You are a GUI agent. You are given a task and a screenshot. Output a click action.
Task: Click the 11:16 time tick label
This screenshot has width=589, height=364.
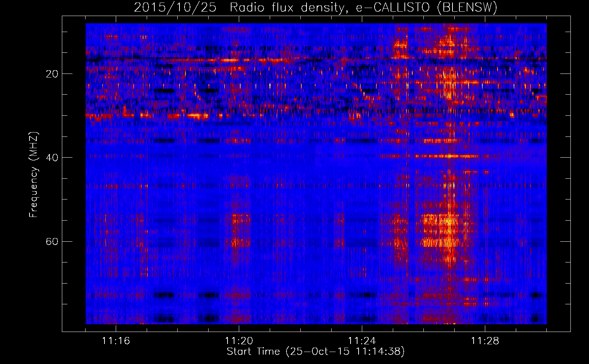[x=116, y=341]
